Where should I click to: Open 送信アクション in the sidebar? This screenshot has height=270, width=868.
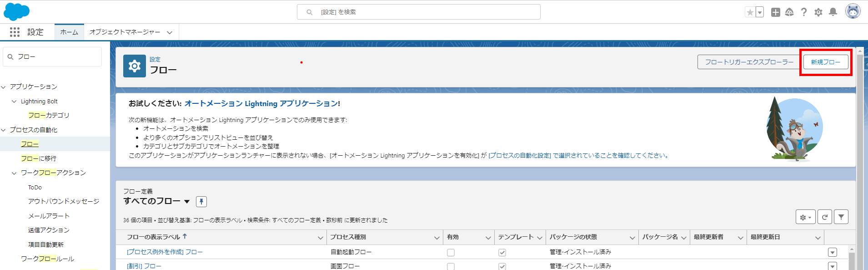click(x=49, y=230)
